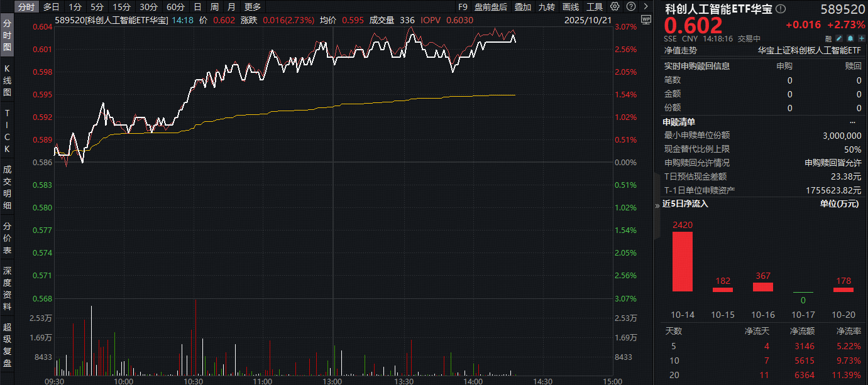Open the K线图 sidebar view

(x=8, y=82)
